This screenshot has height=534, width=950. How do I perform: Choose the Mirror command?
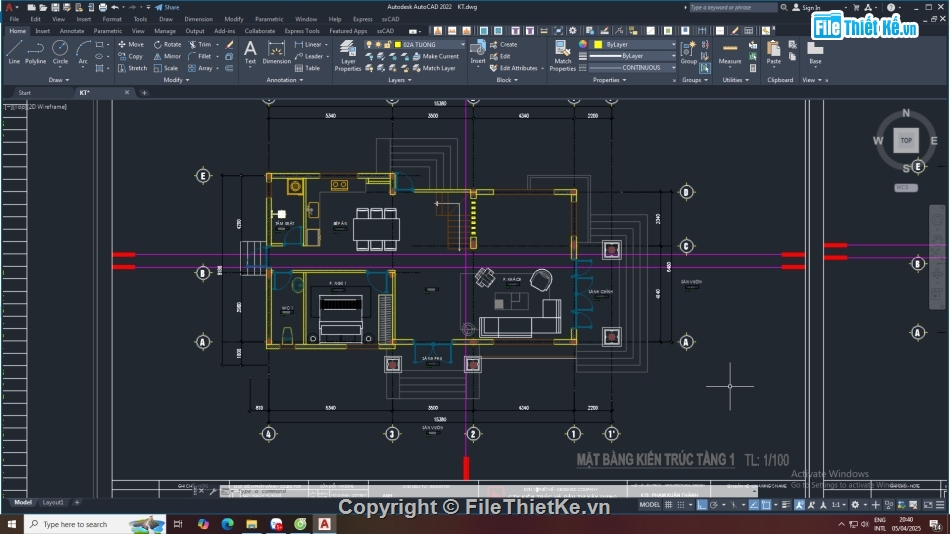coord(167,56)
